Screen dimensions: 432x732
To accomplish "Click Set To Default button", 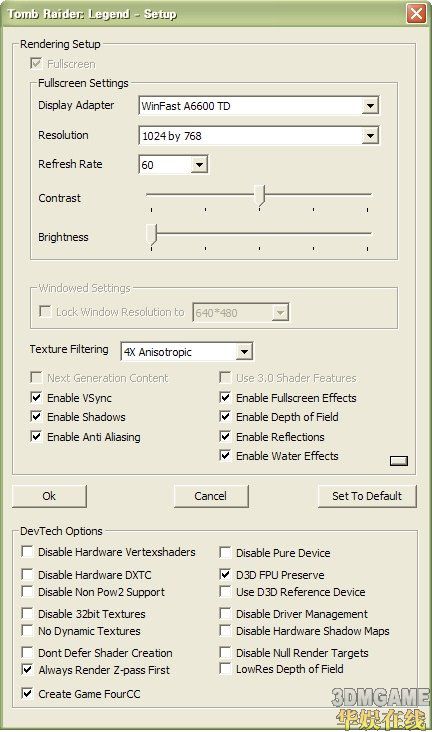I will [367, 496].
